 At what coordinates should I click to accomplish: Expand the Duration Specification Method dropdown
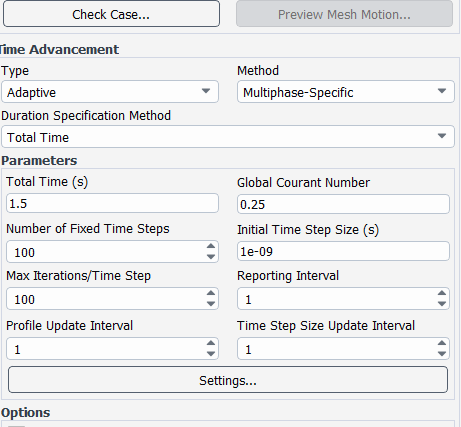coord(228,137)
